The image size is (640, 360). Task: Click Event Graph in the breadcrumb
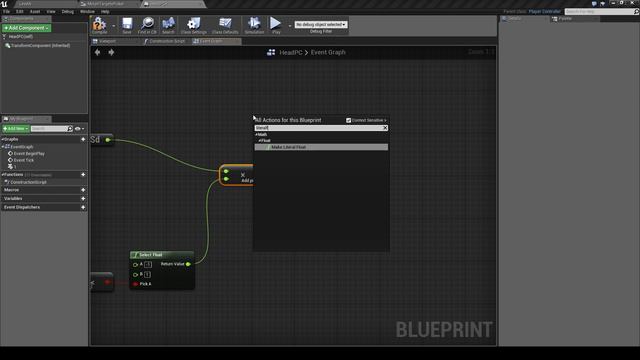[x=328, y=52]
